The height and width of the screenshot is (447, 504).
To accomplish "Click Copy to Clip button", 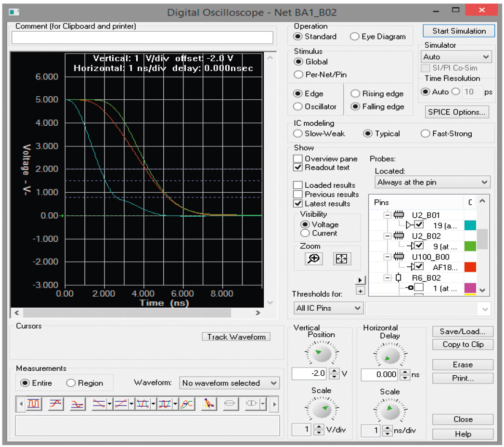I will coord(463,344).
